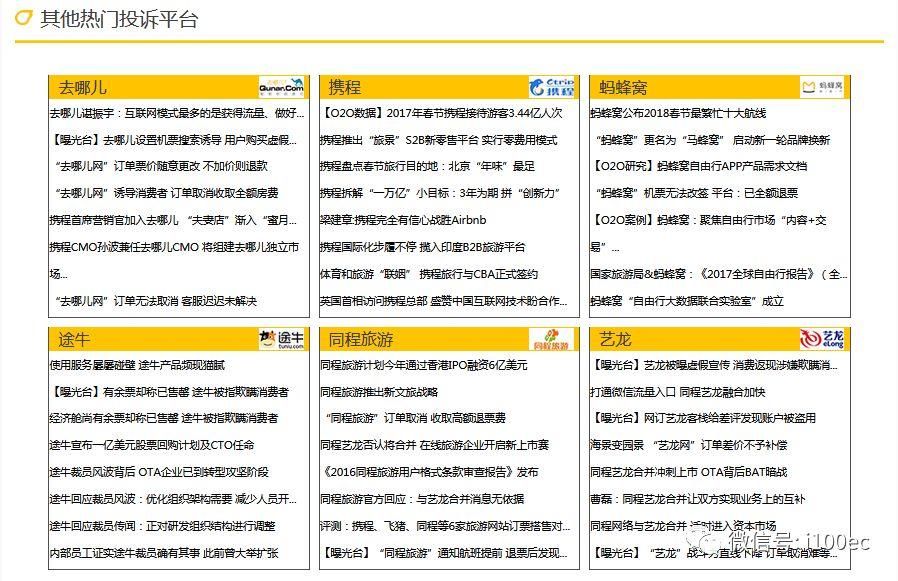Open the 蚂蜂窝 panel header
Viewport: 898px width, 581px height.
point(720,87)
